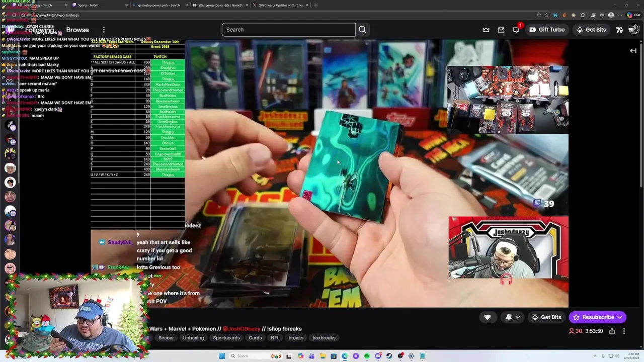The width and height of the screenshot is (644, 362).
Task: Open the Windows Start menu
Action: (x=222, y=356)
